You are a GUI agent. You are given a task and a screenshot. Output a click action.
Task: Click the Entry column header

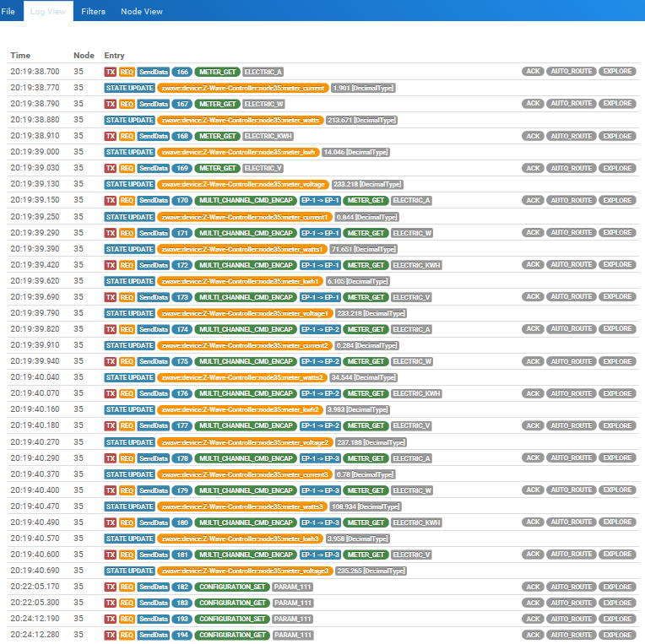114,56
